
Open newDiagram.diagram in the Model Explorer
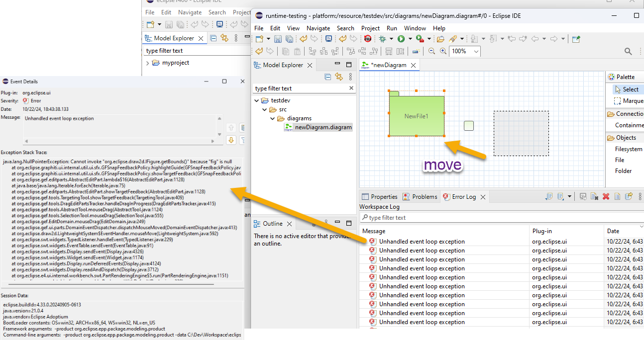(323, 127)
